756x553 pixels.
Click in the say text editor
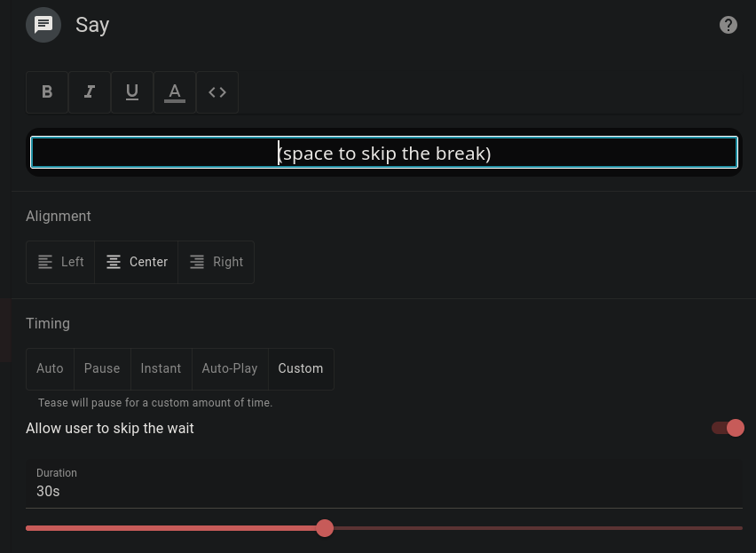(384, 153)
